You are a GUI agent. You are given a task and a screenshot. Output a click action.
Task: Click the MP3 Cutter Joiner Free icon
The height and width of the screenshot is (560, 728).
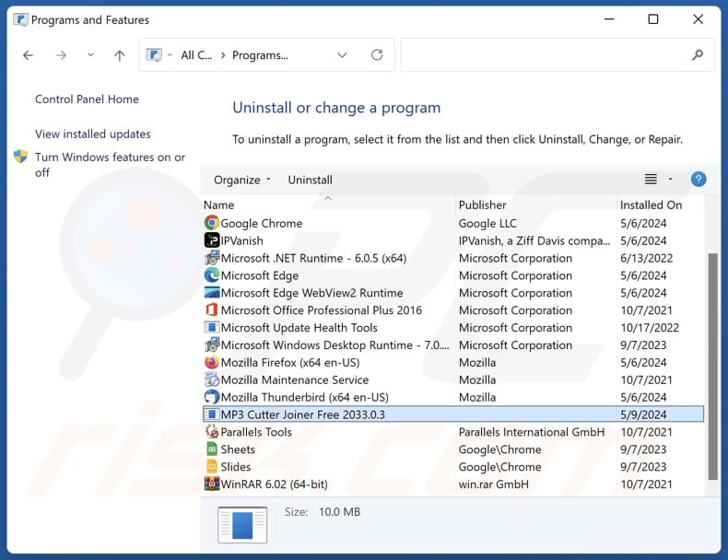[x=212, y=414]
